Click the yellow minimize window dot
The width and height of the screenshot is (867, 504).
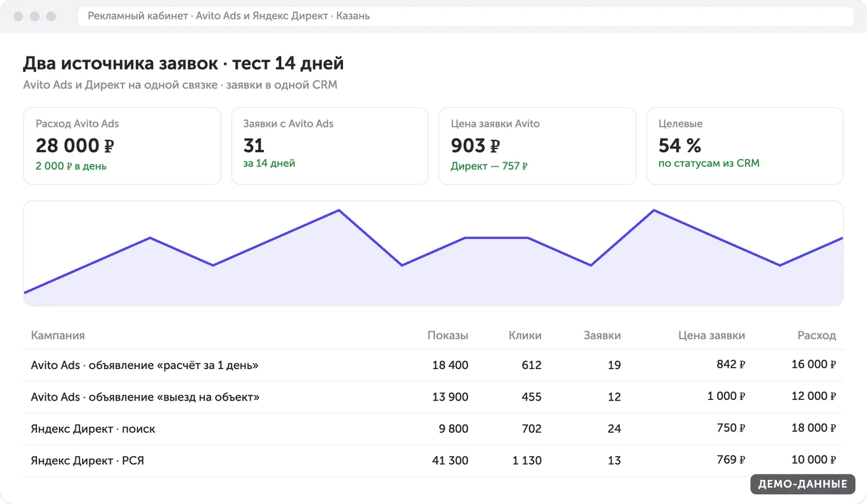point(35,16)
